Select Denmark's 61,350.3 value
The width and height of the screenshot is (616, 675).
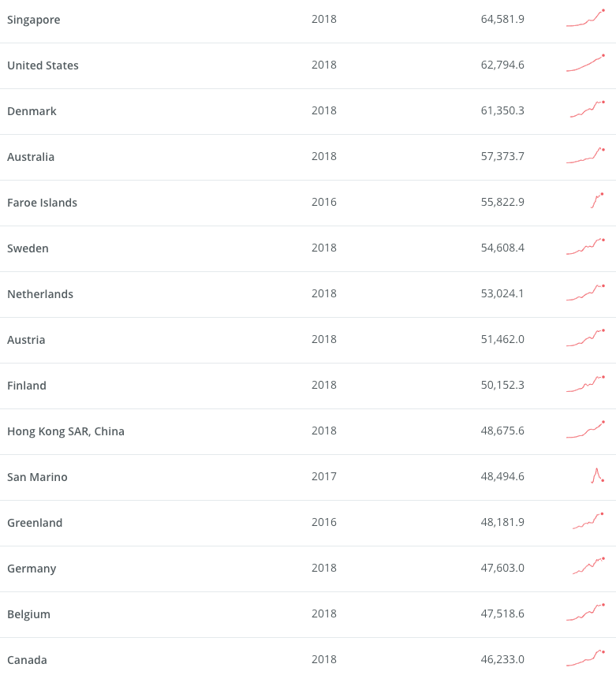click(x=502, y=110)
